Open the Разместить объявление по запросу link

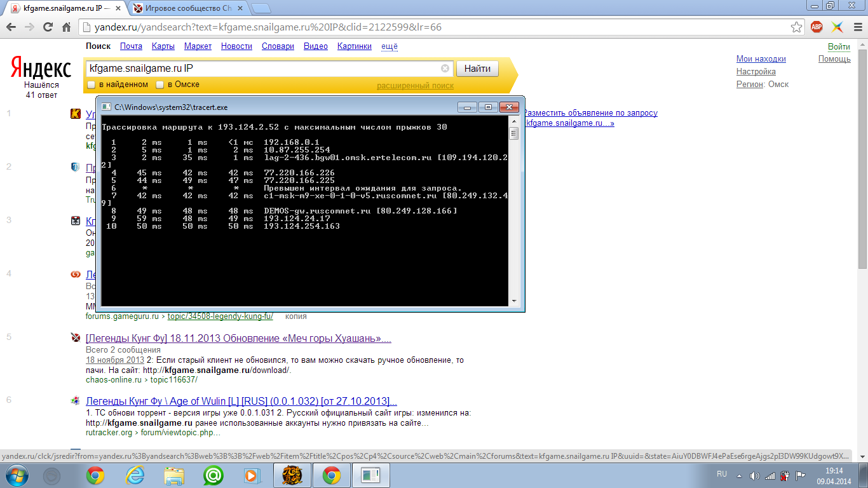coord(592,112)
